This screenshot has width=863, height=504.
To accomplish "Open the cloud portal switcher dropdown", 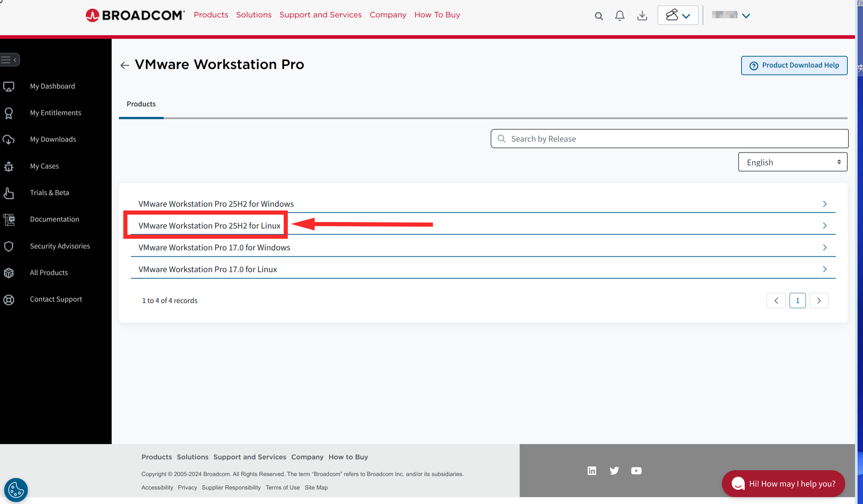I will (x=678, y=15).
